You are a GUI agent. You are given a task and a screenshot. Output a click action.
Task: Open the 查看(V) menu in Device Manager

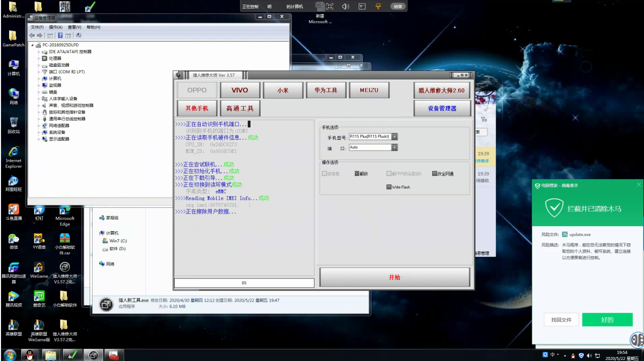click(74, 27)
